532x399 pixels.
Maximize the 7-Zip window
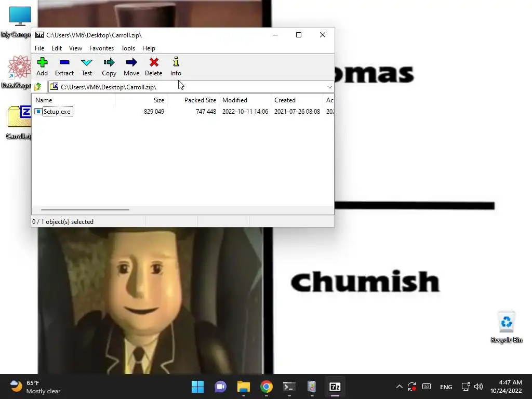[299, 35]
